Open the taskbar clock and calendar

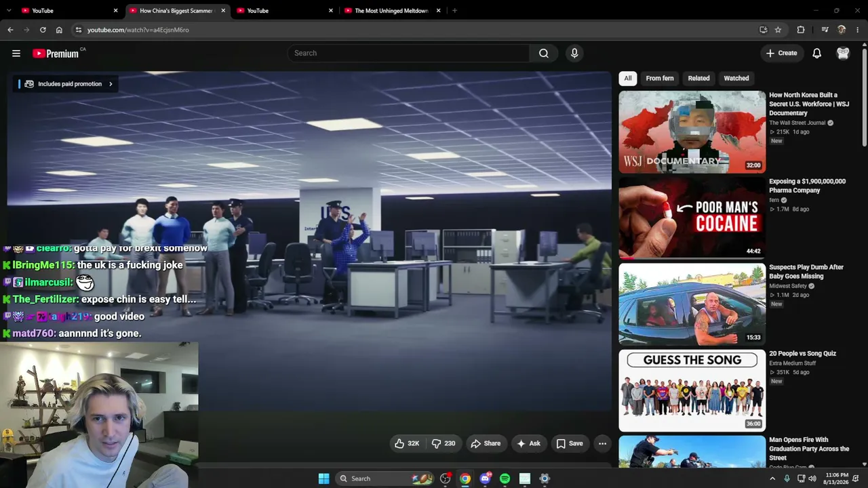837,479
